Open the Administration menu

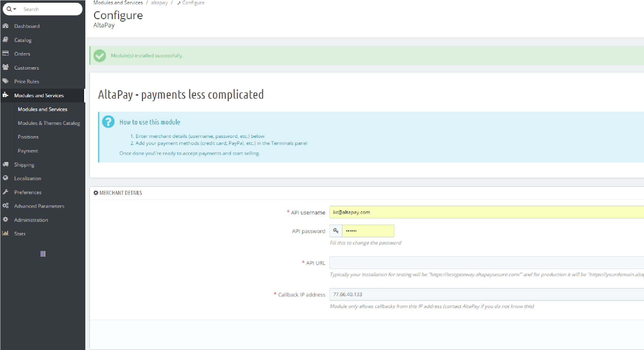pyautogui.click(x=31, y=220)
